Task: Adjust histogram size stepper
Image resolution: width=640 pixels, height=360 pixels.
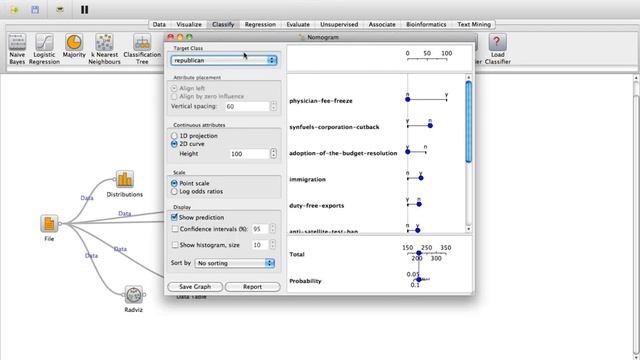Action: pos(273,244)
